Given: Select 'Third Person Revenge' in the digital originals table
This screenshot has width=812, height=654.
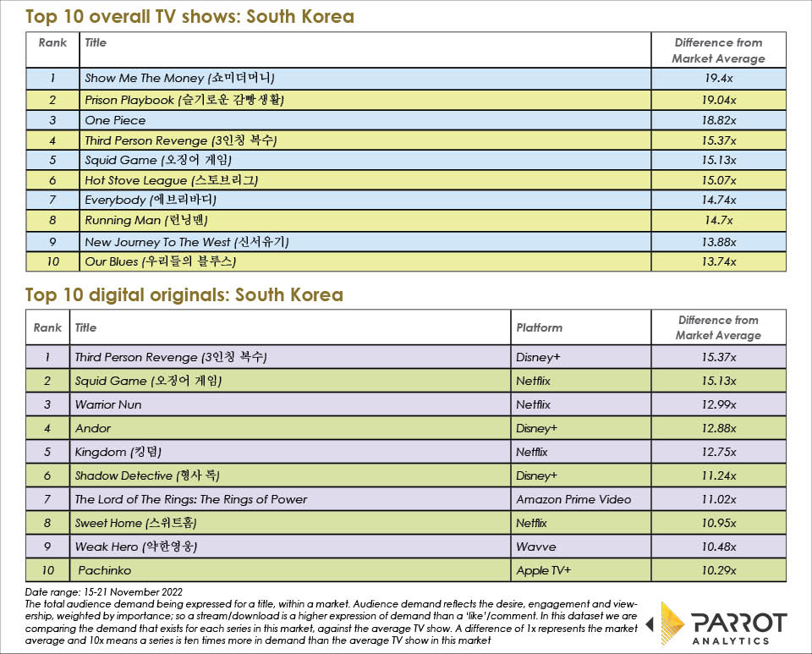Looking at the screenshot, I should pos(171,357).
